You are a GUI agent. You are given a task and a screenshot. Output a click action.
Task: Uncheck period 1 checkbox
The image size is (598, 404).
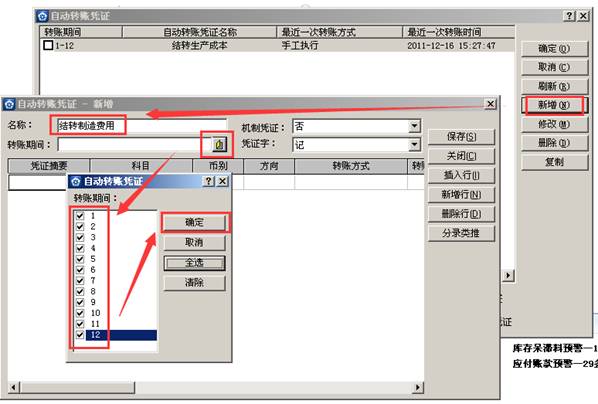(80, 216)
